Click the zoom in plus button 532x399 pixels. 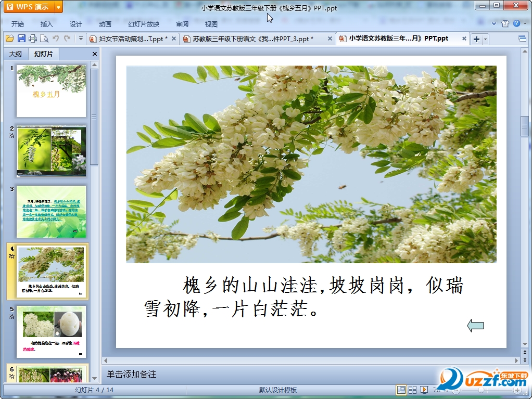tap(517, 390)
